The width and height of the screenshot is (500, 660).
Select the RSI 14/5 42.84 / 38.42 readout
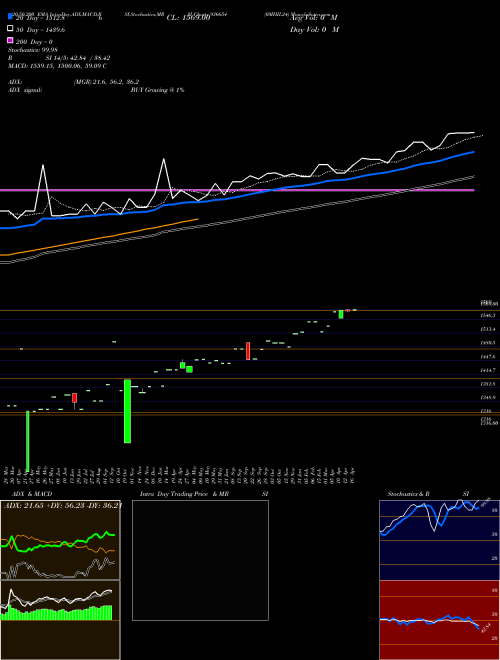(x=59, y=58)
